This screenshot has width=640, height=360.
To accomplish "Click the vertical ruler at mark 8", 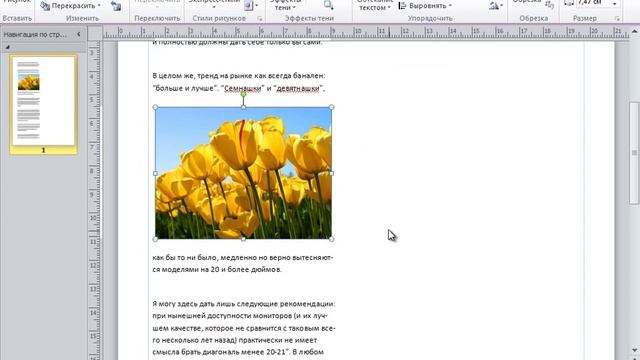I will (x=93, y=171).
